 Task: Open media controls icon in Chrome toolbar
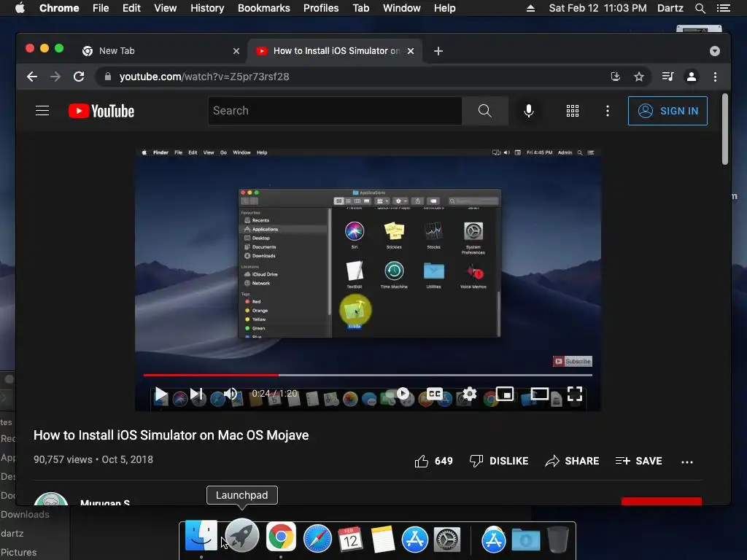point(668,77)
